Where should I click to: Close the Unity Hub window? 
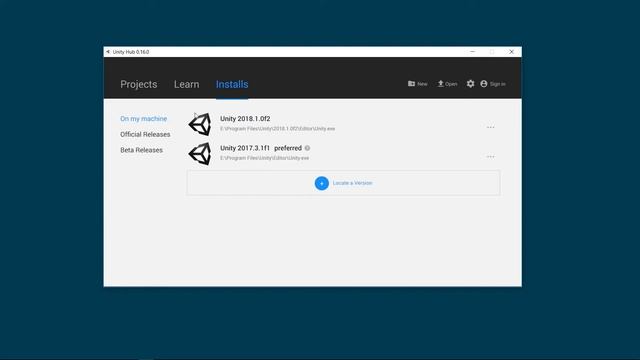511,52
